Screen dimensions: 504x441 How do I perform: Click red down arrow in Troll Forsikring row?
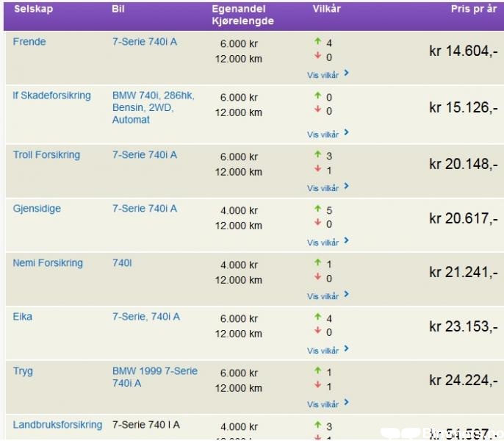coord(317,169)
